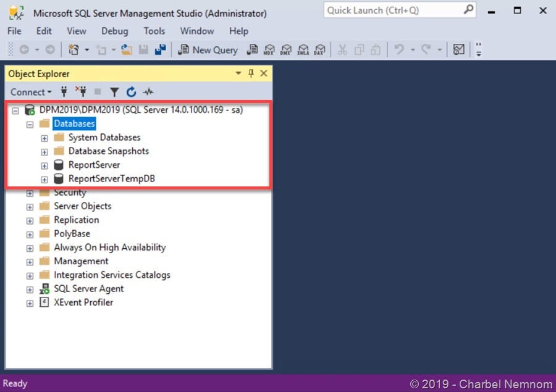Expand the PolyBase folder
Image resolution: width=556 pixels, height=392 pixels.
pyautogui.click(x=30, y=235)
